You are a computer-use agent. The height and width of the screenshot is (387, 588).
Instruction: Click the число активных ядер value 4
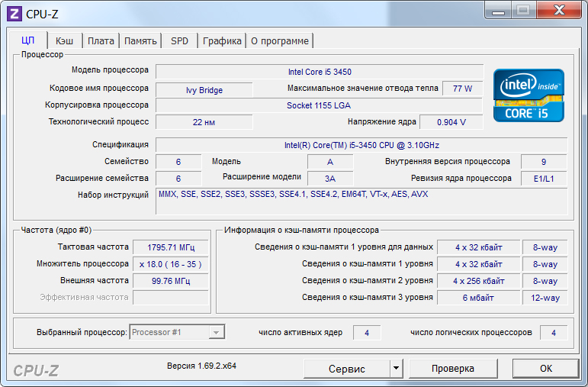click(367, 333)
